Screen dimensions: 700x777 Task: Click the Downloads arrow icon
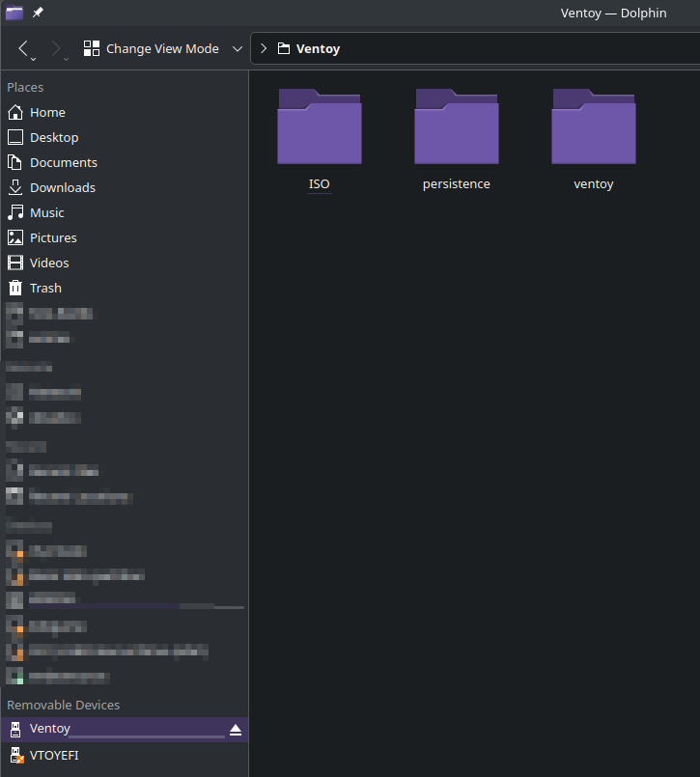point(15,187)
